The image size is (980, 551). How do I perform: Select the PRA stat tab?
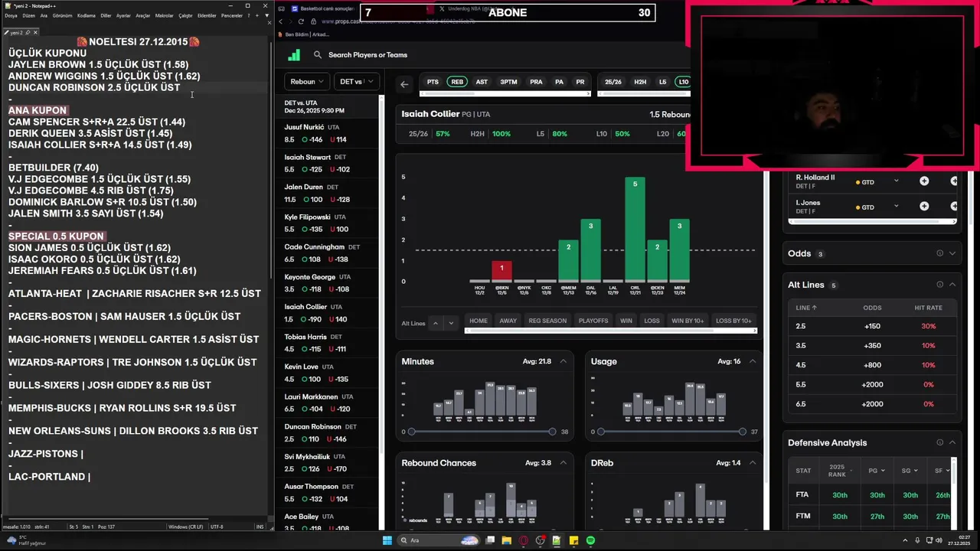[x=536, y=82]
